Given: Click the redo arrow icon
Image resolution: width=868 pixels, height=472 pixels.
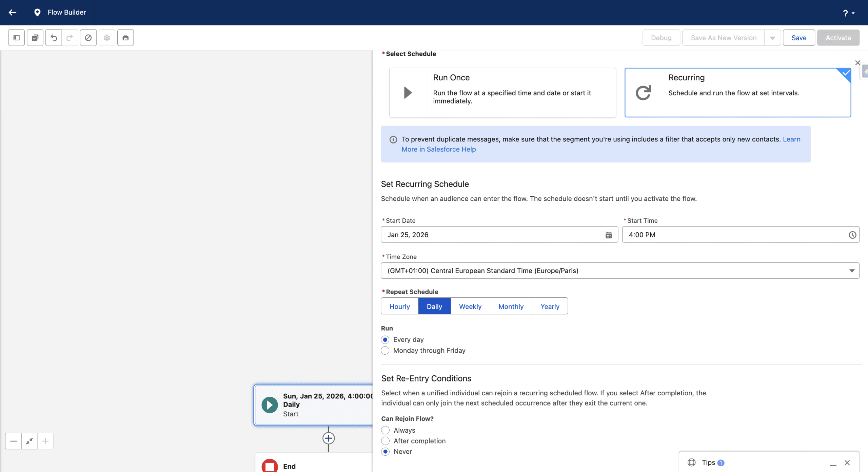Looking at the screenshot, I should coord(70,38).
